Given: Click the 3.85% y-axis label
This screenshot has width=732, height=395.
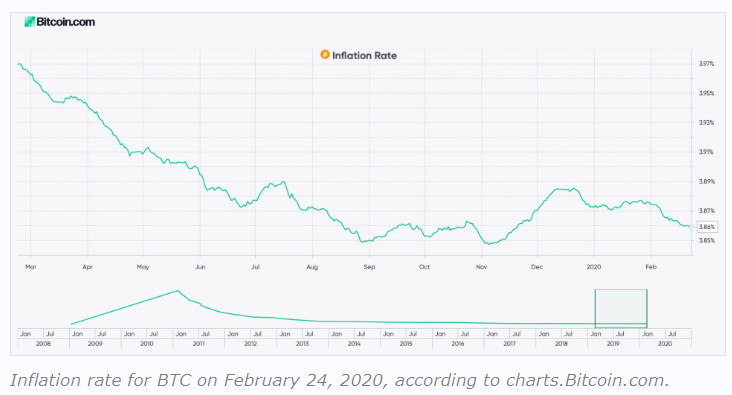Looking at the screenshot, I should (x=706, y=240).
